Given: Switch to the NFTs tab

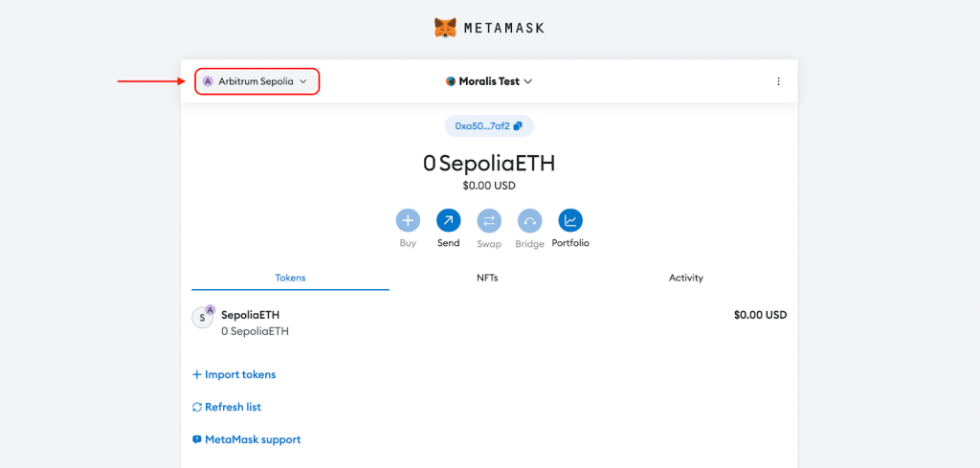Looking at the screenshot, I should point(487,278).
